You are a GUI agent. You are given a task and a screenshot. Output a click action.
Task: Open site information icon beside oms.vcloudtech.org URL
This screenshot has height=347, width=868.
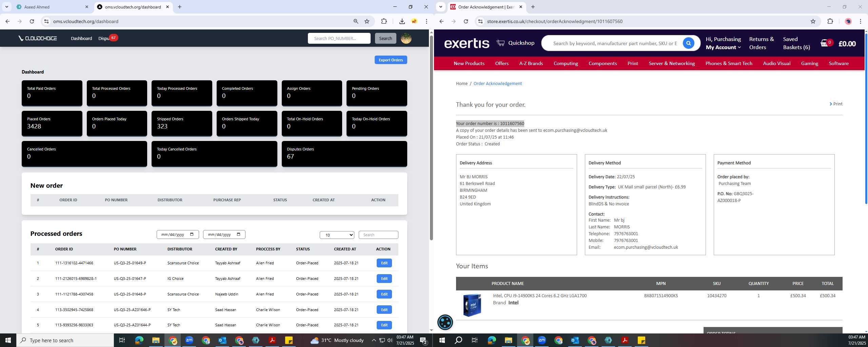(47, 21)
